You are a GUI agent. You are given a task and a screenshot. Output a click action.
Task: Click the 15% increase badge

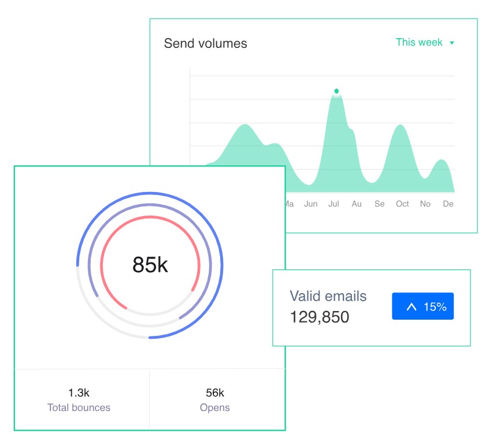(422, 306)
